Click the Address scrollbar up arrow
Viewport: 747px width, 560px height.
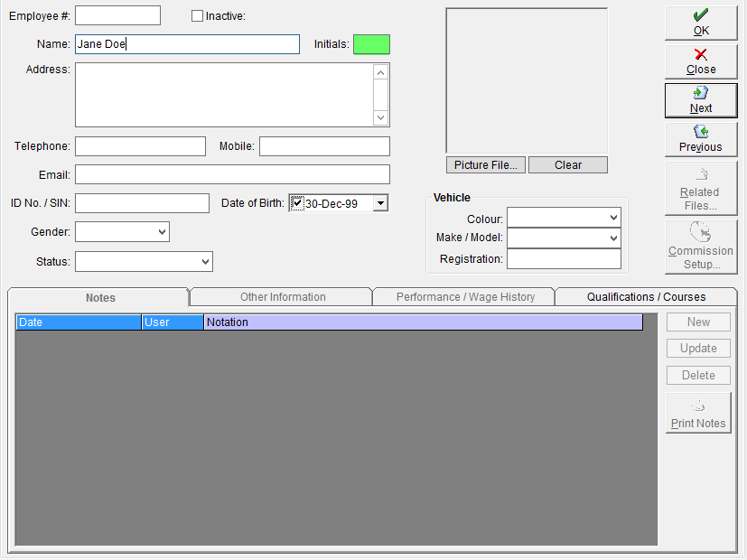[380, 73]
